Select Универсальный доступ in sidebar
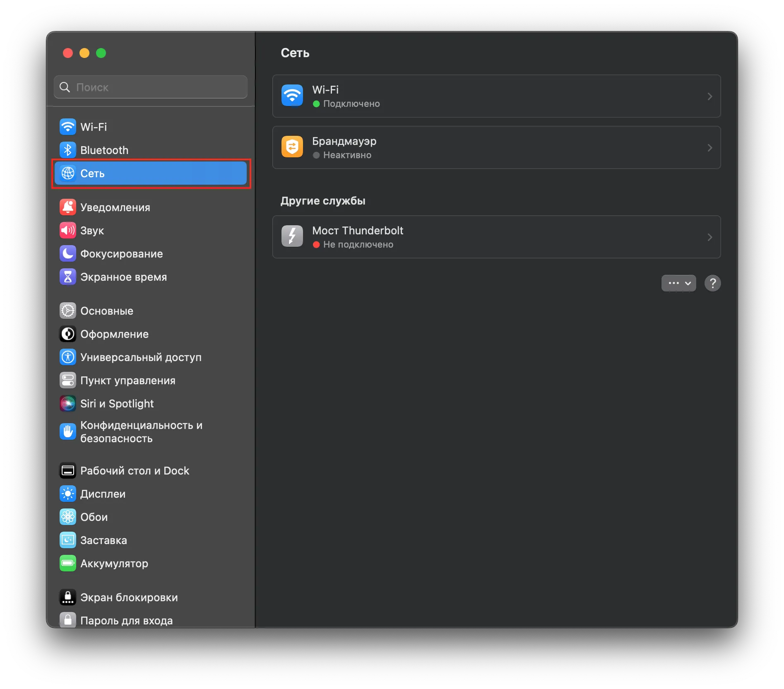 pos(141,357)
